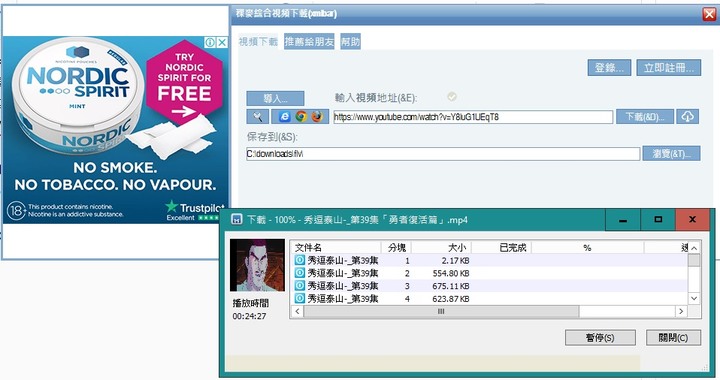Close the Nordic Spirit ad

222,42
